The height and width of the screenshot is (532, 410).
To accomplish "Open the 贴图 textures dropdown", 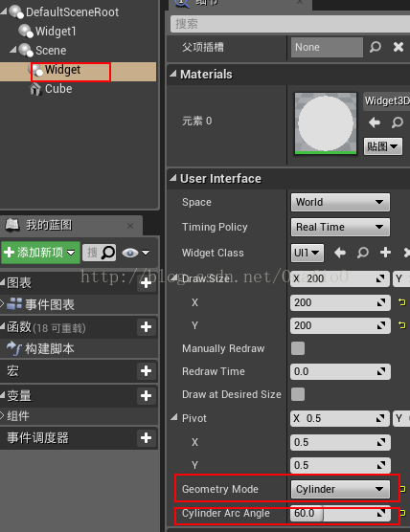I will tap(383, 146).
